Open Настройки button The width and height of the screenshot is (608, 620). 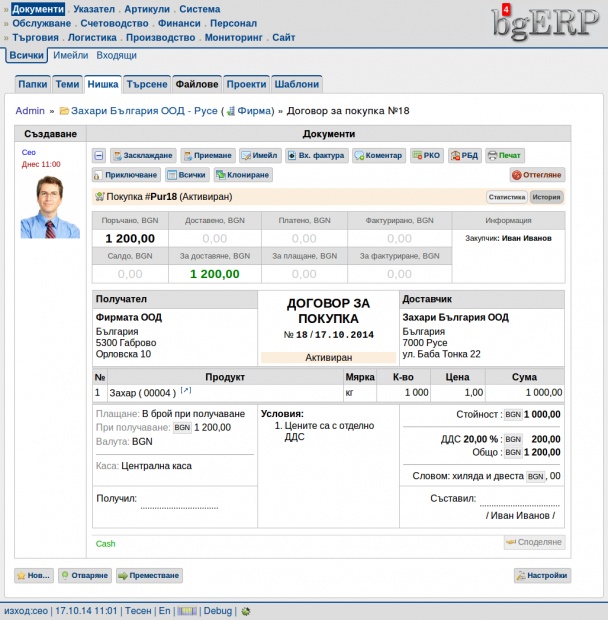point(542,575)
